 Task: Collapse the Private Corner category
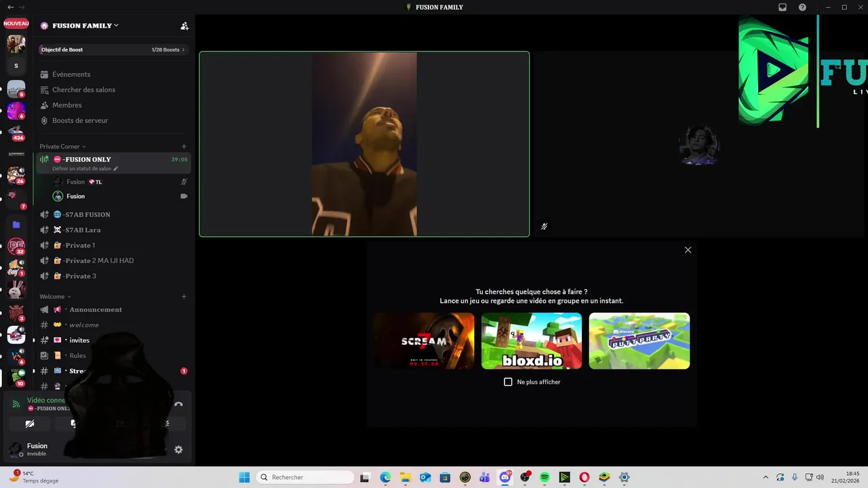[62, 146]
